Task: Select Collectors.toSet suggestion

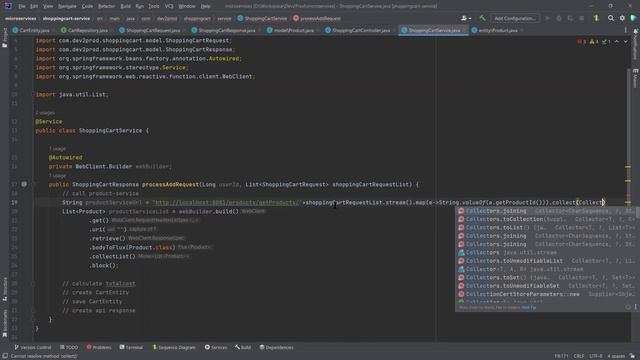Action: click(x=545, y=278)
